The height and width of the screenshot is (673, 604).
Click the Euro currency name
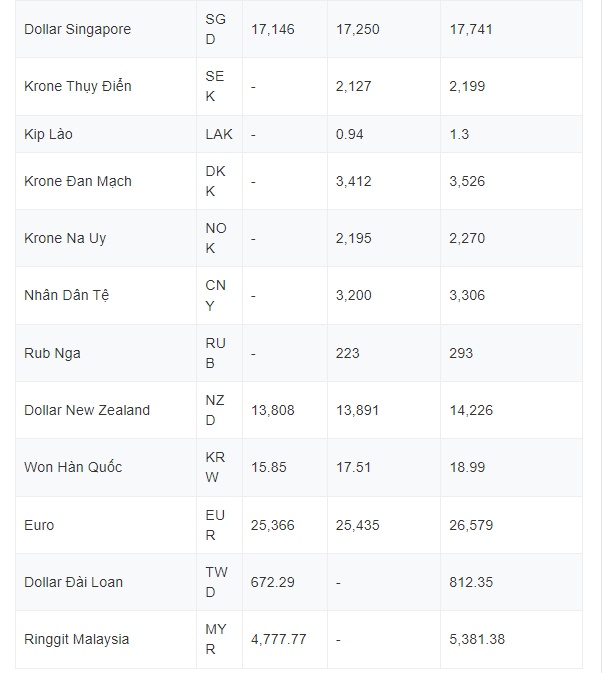point(39,525)
